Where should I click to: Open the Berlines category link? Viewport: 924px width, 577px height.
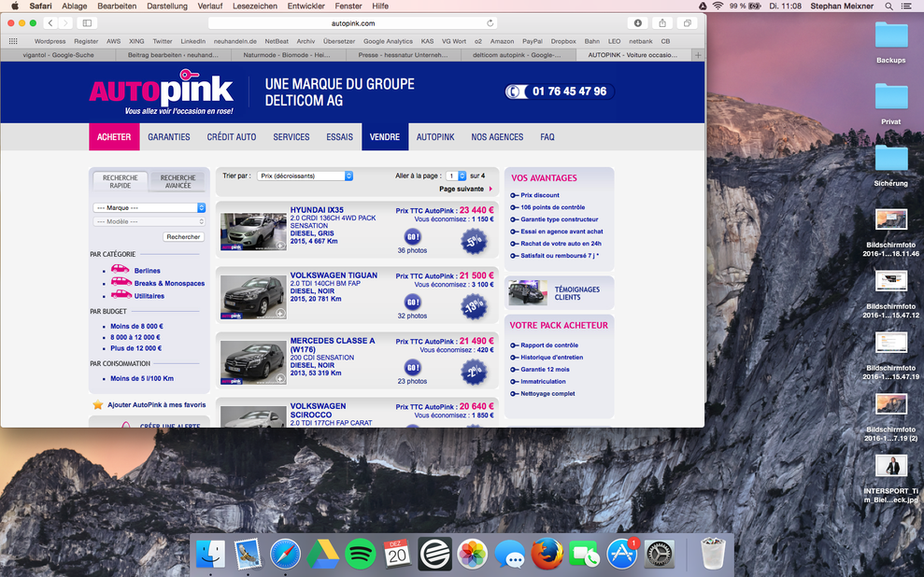[148, 271]
